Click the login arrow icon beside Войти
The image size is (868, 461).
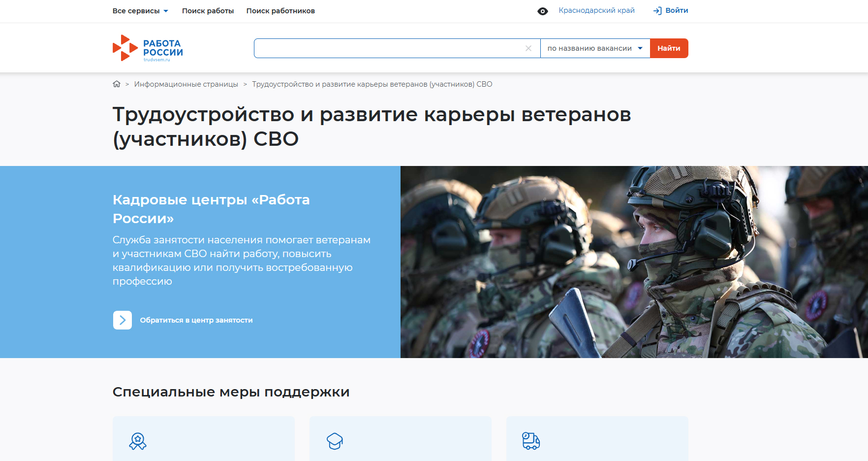(657, 11)
